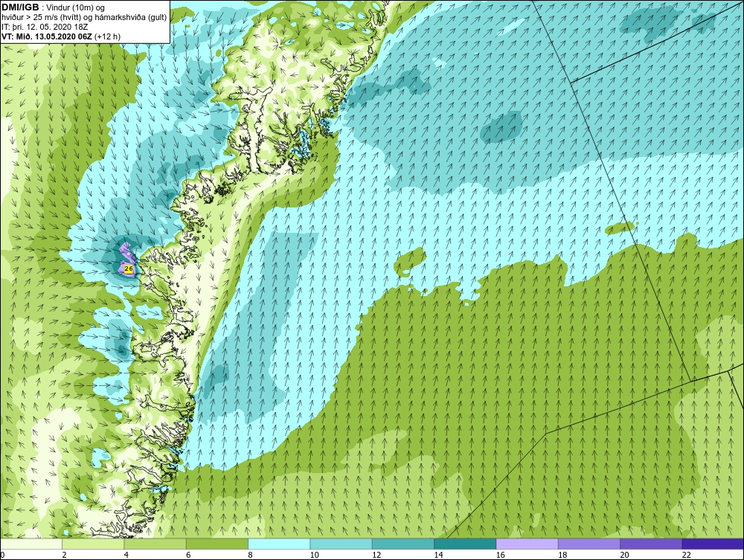Screen dimensions: 744x560
Task: Select the dark indigo legend swatch above 22
Action: coord(713,544)
